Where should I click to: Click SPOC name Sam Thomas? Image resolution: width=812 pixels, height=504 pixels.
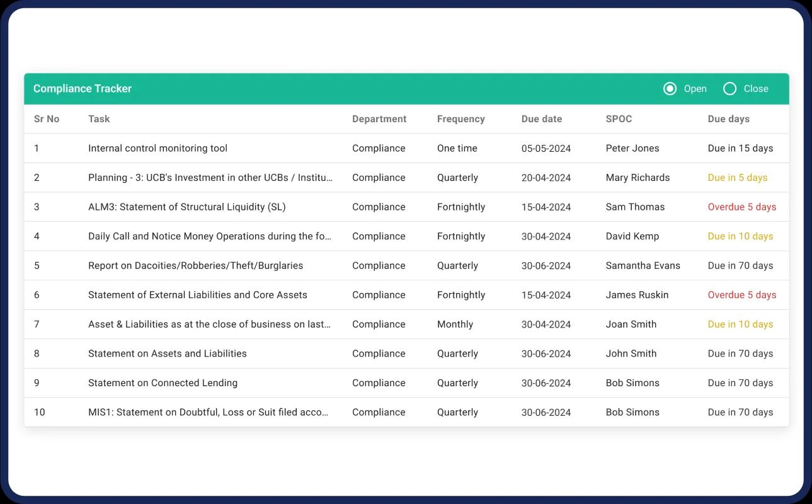635,207
